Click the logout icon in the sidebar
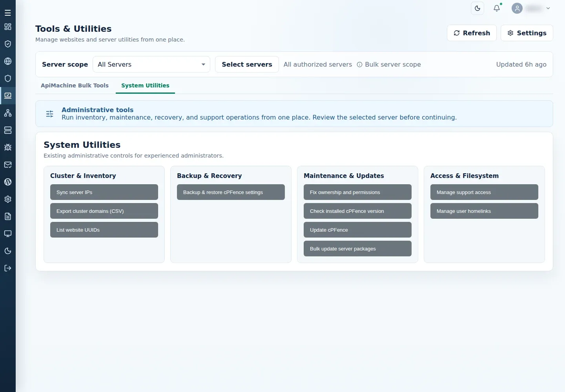Image resolution: width=565 pixels, height=392 pixels. tap(8, 268)
